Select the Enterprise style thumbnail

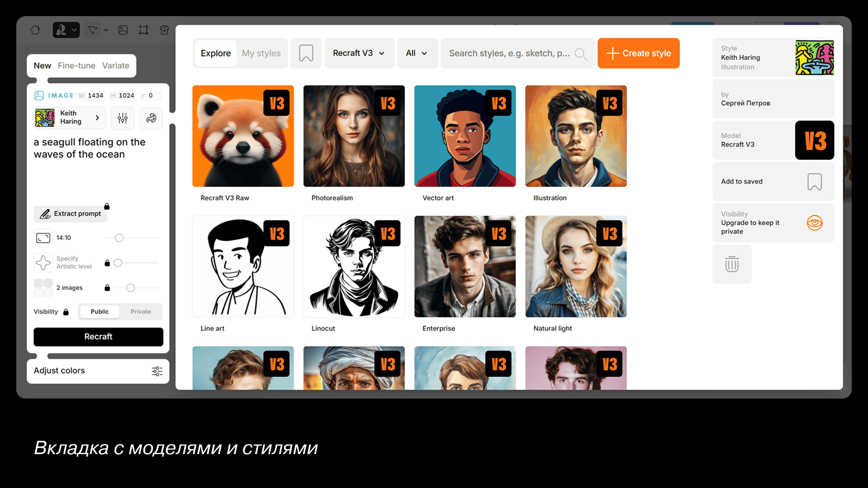pyautogui.click(x=465, y=267)
